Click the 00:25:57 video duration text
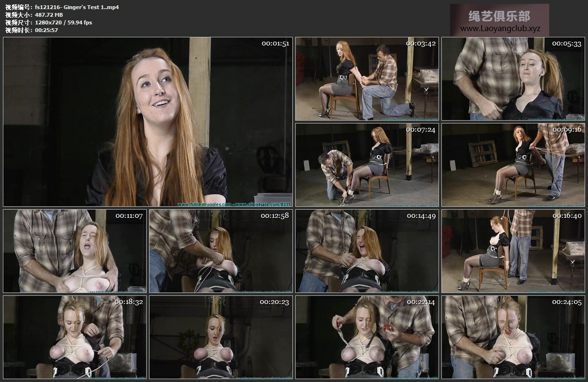This screenshot has width=588, height=382. 46,30
